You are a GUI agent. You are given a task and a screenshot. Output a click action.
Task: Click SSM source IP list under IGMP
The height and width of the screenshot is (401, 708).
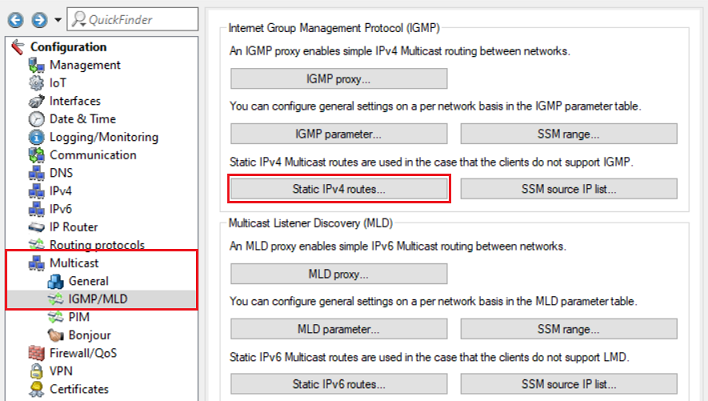pos(568,188)
